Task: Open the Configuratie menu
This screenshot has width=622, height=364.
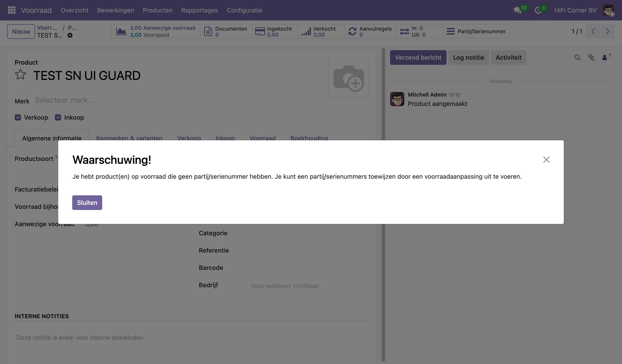Action: click(x=244, y=10)
